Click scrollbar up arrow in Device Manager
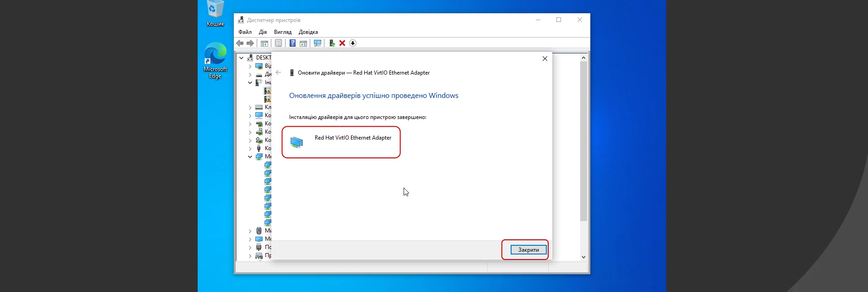Image resolution: width=868 pixels, height=292 pixels. [583, 58]
